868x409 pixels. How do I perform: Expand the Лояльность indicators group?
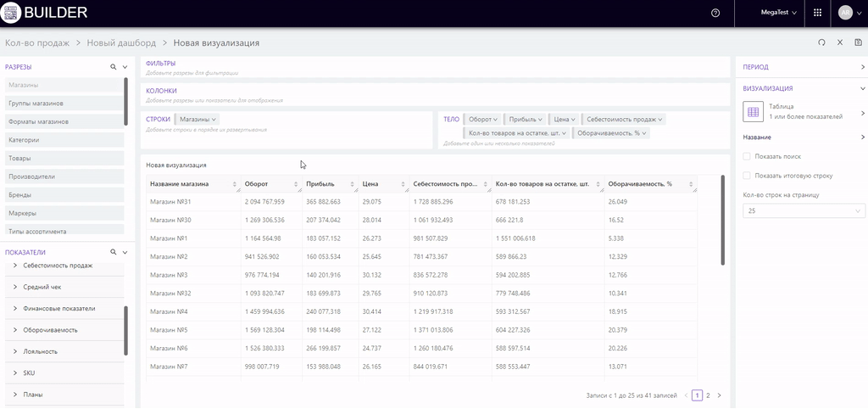coord(15,349)
